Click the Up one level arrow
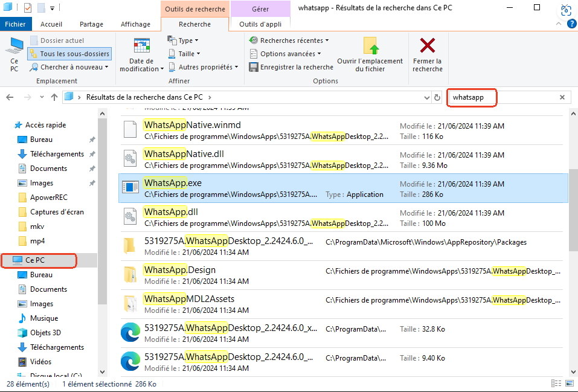578x392 pixels. click(54, 97)
